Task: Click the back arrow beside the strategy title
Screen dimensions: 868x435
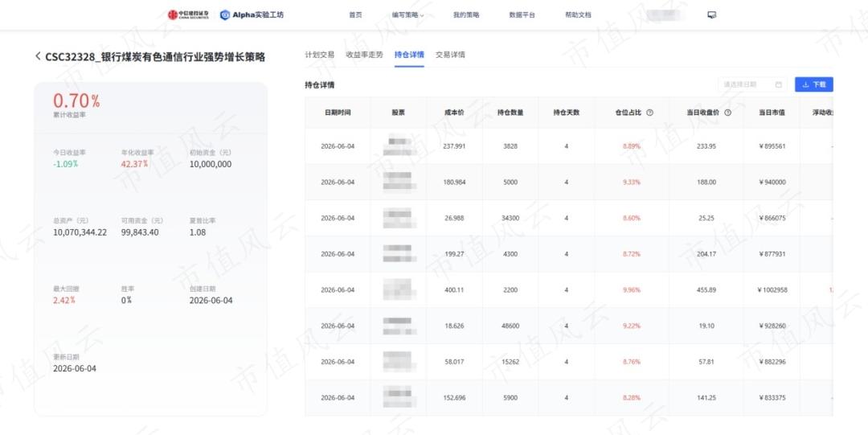Action: click(38, 56)
